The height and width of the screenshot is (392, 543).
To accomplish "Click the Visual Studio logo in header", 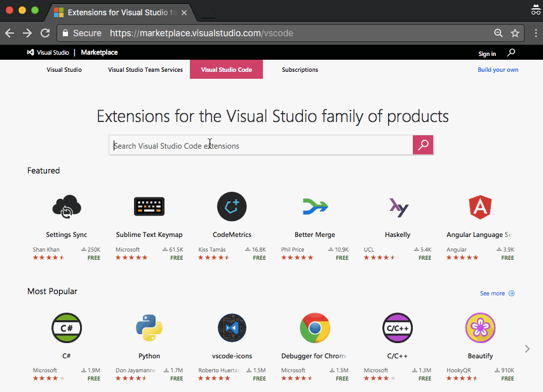I will [x=48, y=53].
